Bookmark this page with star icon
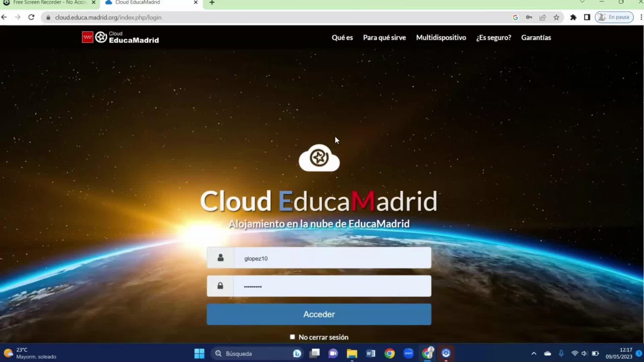 pos(556,17)
